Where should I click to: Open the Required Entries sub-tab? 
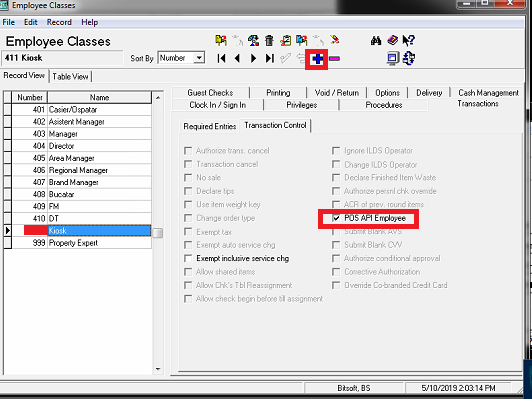209,127
